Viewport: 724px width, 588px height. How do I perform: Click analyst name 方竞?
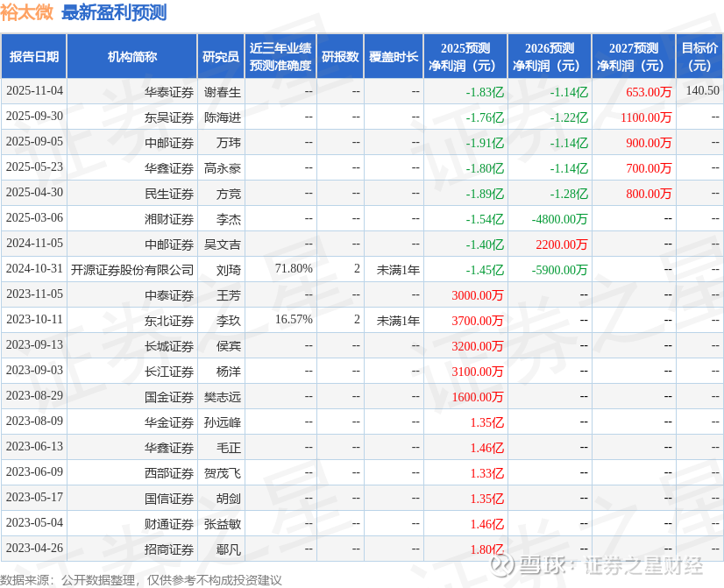229,194
